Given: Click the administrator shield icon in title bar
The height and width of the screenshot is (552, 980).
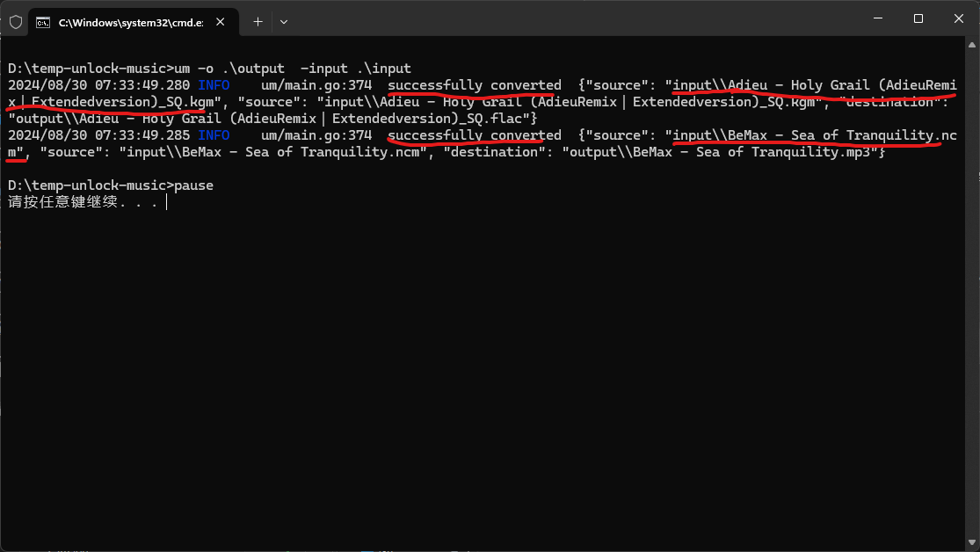Looking at the screenshot, I should pos(16,22).
